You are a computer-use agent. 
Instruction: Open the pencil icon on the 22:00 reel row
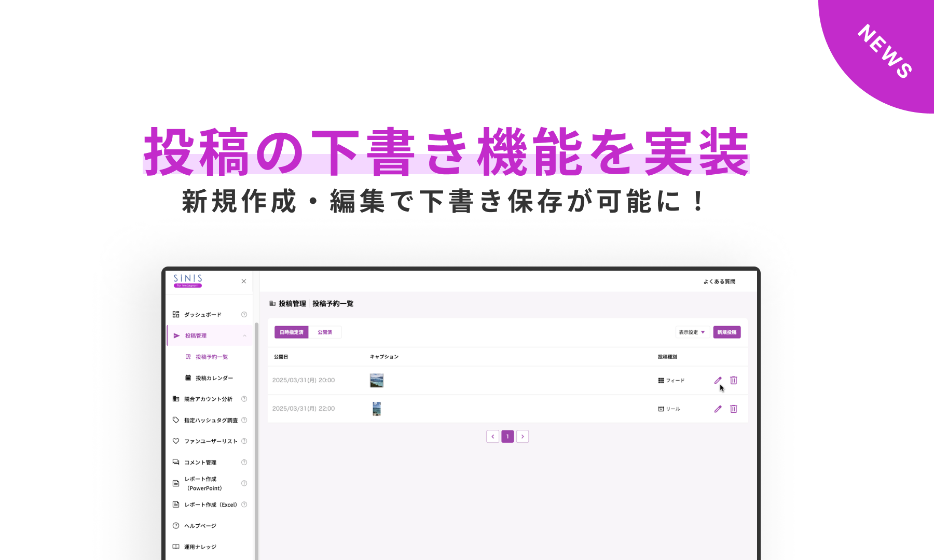[718, 409]
